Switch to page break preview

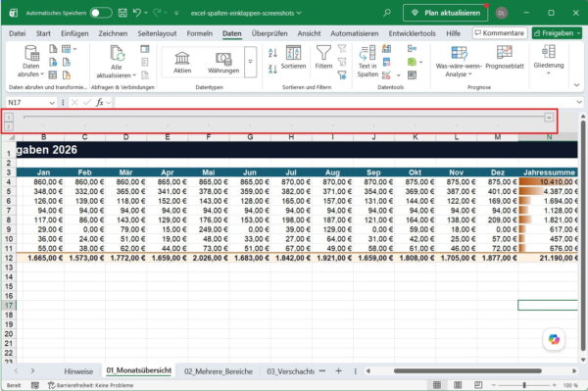point(478,385)
